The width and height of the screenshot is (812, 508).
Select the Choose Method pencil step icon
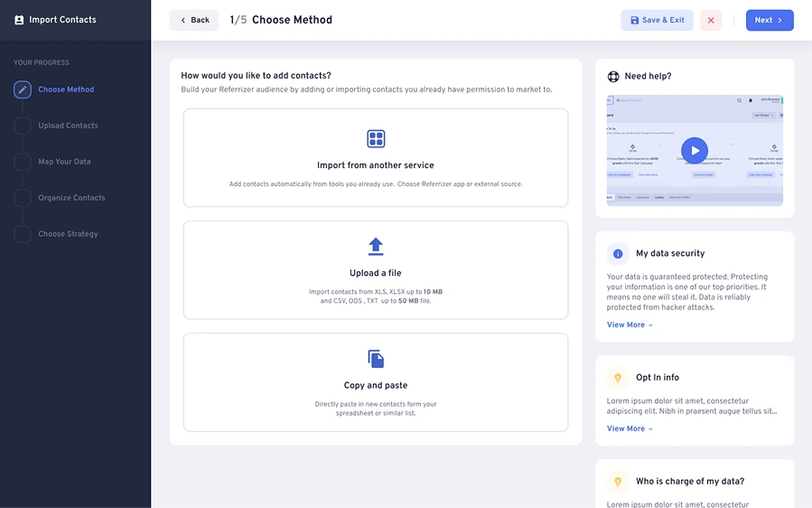pos(23,89)
